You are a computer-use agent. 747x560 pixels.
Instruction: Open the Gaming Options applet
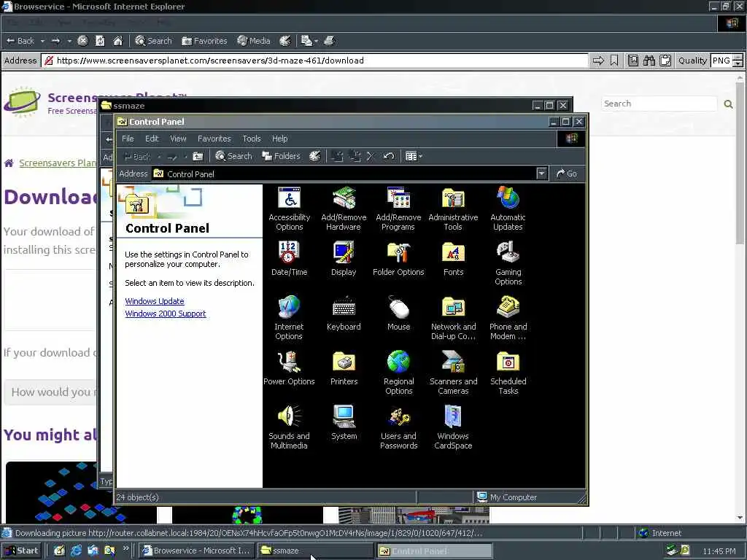pyautogui.click(x=508, y=263)
